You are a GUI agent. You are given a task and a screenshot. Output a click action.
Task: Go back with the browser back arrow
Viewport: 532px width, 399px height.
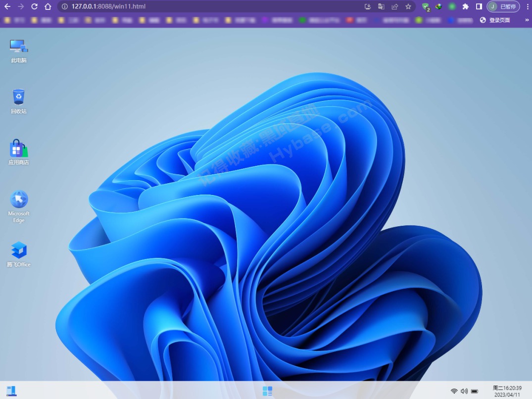pos(7,6)
